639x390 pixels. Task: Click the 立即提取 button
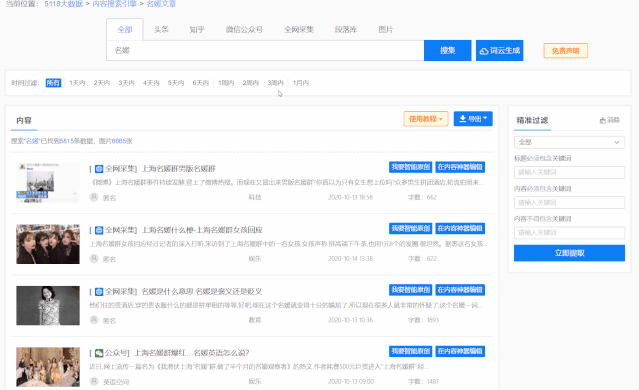(x=569, y=253)
